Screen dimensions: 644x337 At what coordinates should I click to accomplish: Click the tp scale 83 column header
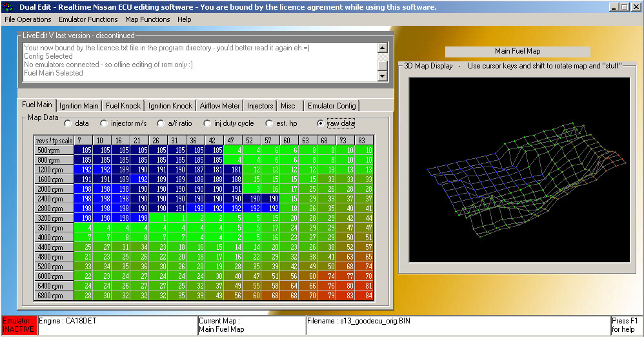click(364, 141)
